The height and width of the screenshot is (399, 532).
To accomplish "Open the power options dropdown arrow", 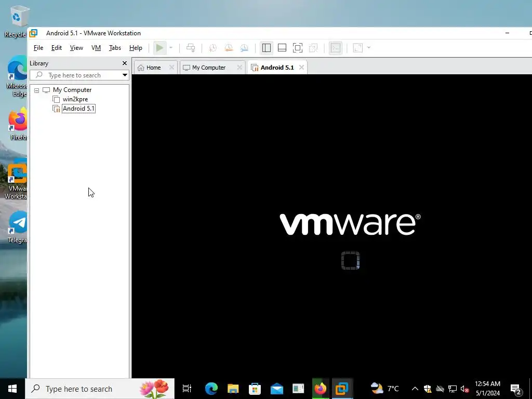I will pos(171,48).
